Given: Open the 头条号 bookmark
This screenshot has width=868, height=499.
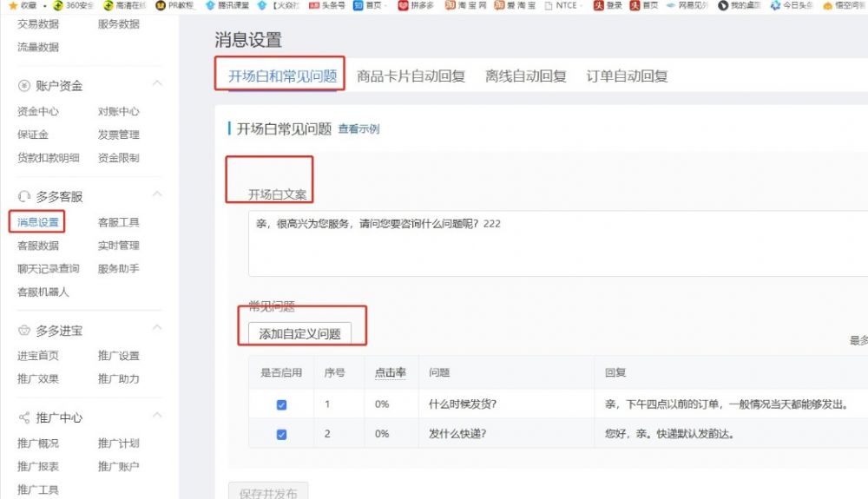Looking at the screenshot, I should pyautogui.click(x=326, y=5).
